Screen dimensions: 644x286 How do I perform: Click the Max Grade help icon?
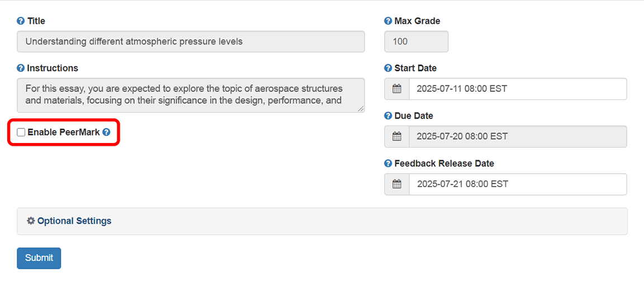(x=388, y=21)
